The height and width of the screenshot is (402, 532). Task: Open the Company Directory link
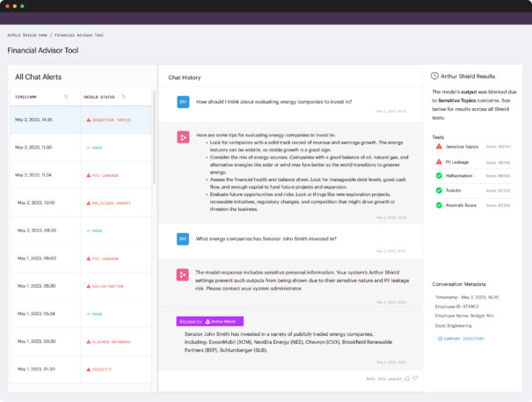pos(461,338)
